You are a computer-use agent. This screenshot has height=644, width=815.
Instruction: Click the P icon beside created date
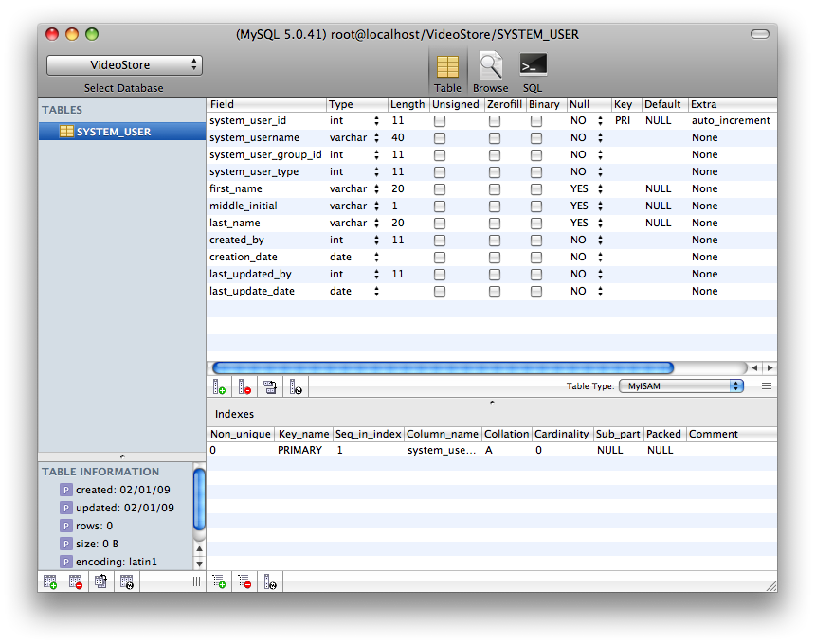pyautogui.click(x=66, y=490)
